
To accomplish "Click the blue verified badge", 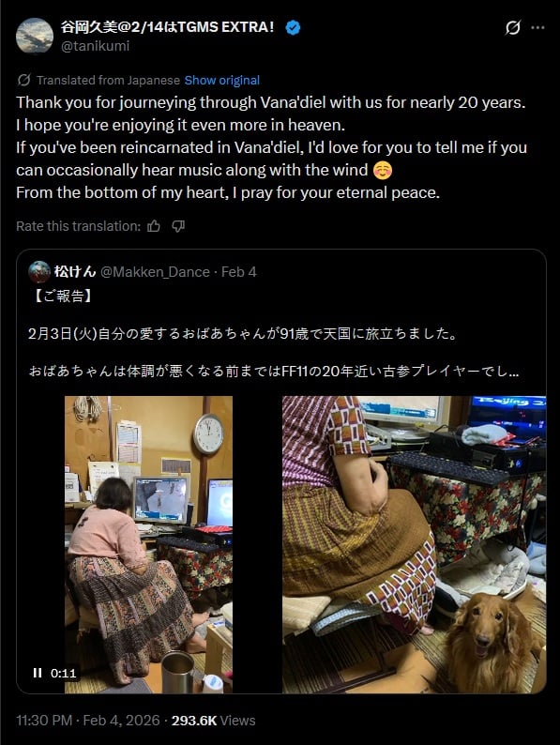I will tap(293, 27).
